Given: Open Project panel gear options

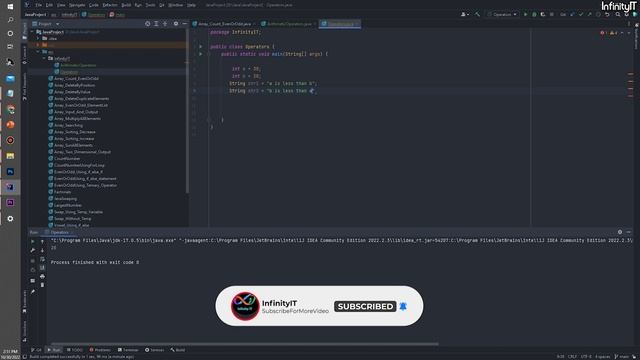Looking at the screenshot, I should (176, 24).
